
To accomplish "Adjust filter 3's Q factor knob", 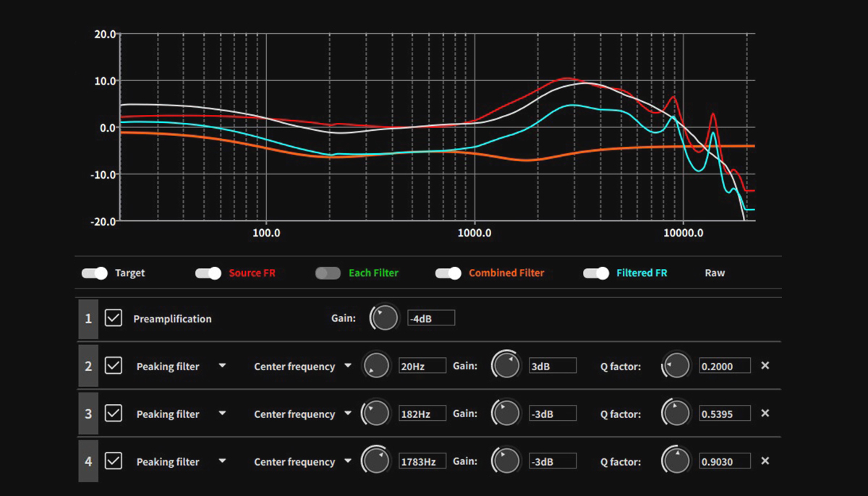I will (676, 413).
